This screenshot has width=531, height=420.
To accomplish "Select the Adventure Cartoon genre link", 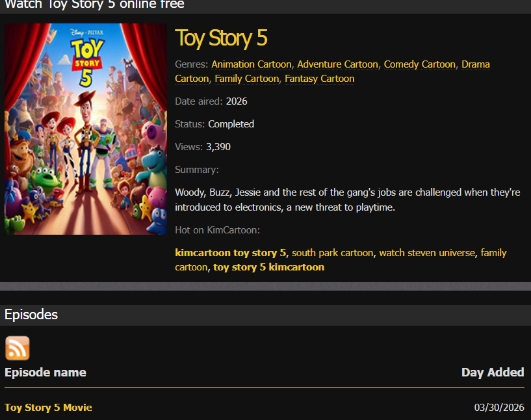I will 337,64.
